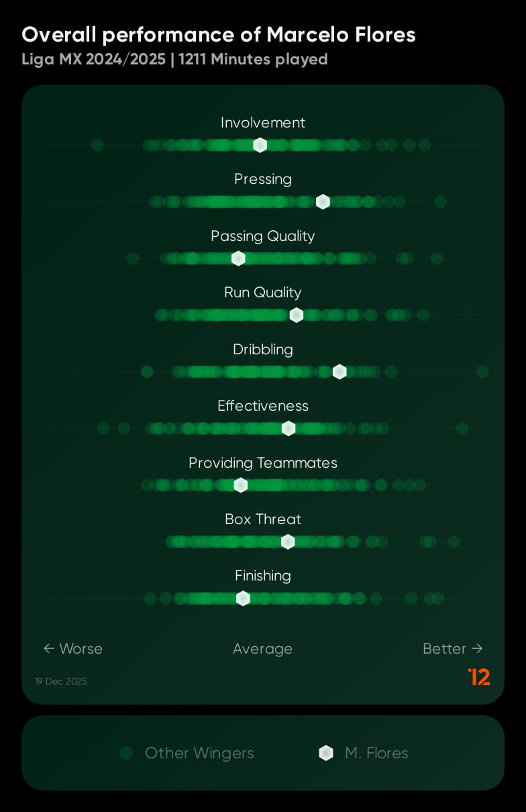Select the Run Quality hexagon marker

pos(297,315)
